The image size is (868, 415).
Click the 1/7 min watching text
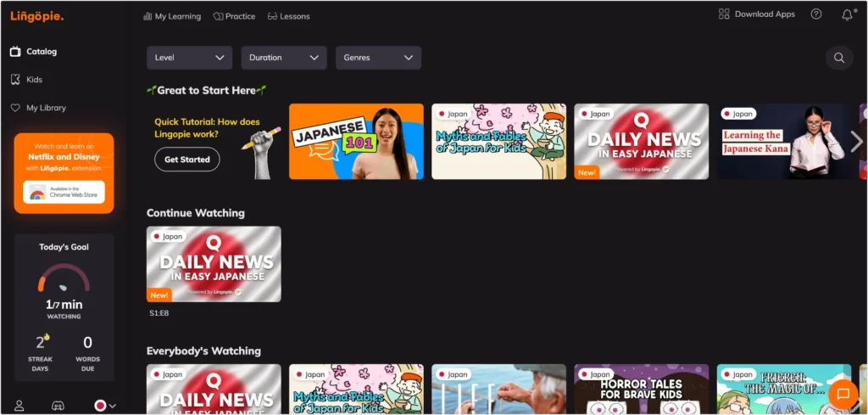point(64,309)
